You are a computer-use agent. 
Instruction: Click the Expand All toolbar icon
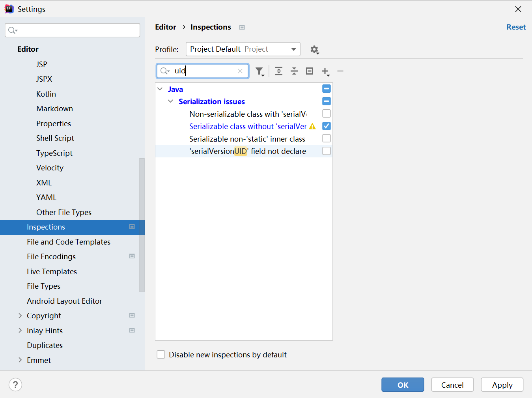[278, 71]
